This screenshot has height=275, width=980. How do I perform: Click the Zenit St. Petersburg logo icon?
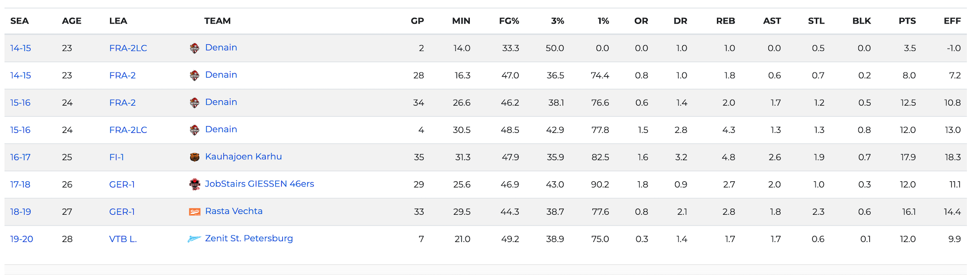click(x=194, y=239)
